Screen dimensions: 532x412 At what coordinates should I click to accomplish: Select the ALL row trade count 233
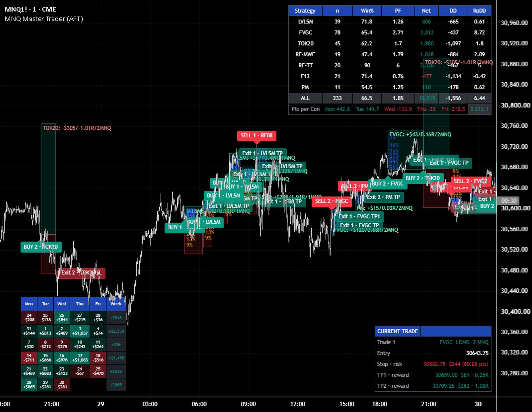pos(337,98)
